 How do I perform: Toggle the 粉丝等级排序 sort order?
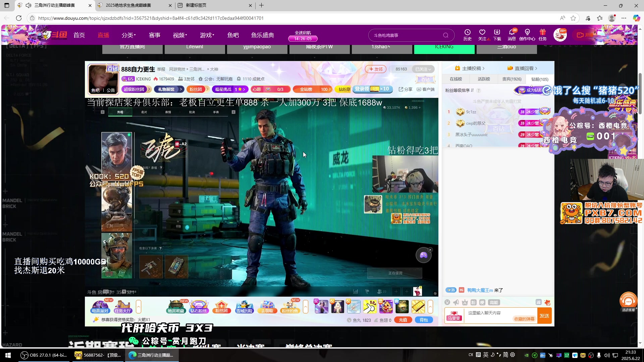pyautogui.click(x=459, y=90)
